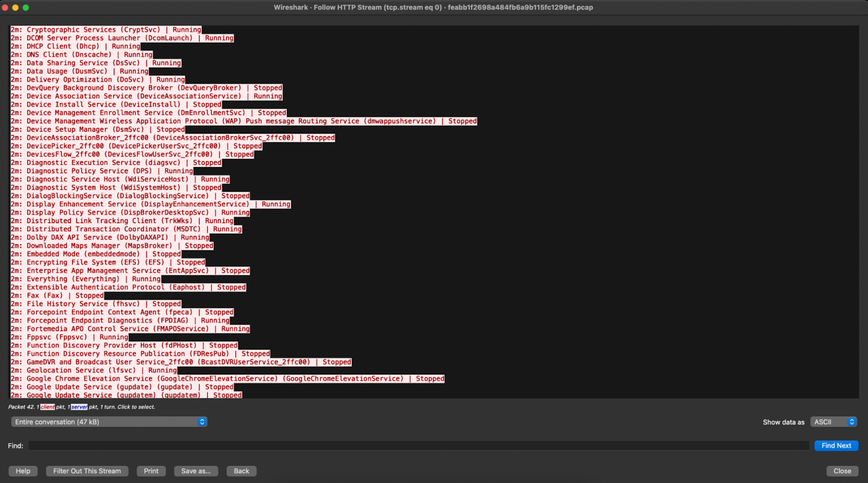Select the GameDVR and Broadcast User Service line
868x483 pixels.
(181, 362)
